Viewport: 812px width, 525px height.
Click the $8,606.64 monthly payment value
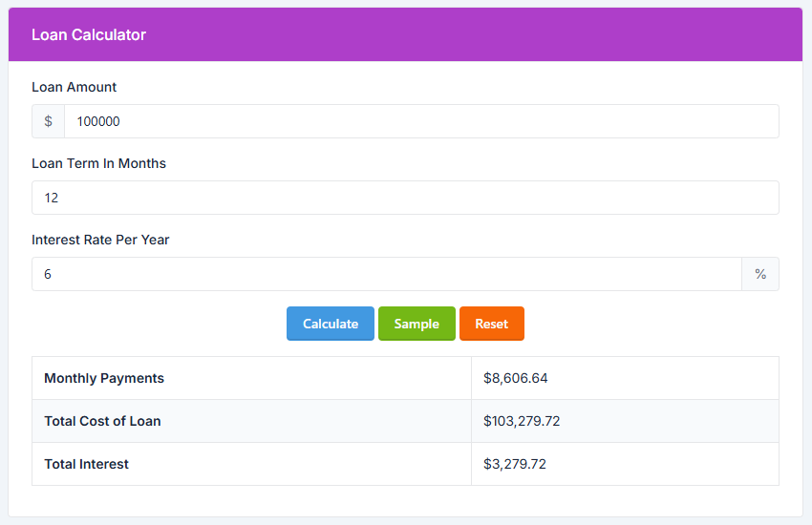(x=516, y=378)
